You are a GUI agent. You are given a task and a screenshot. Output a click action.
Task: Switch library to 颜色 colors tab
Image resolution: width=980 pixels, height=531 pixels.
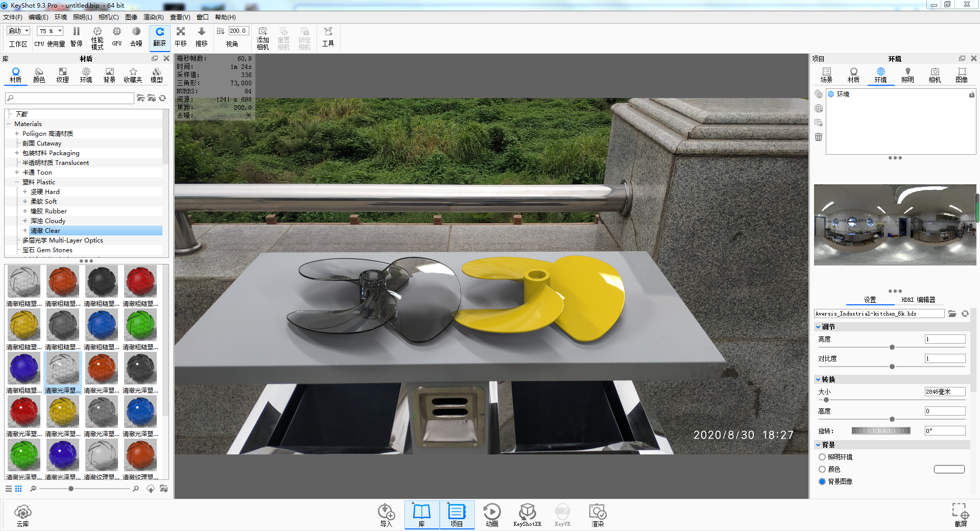pos(39,75)
